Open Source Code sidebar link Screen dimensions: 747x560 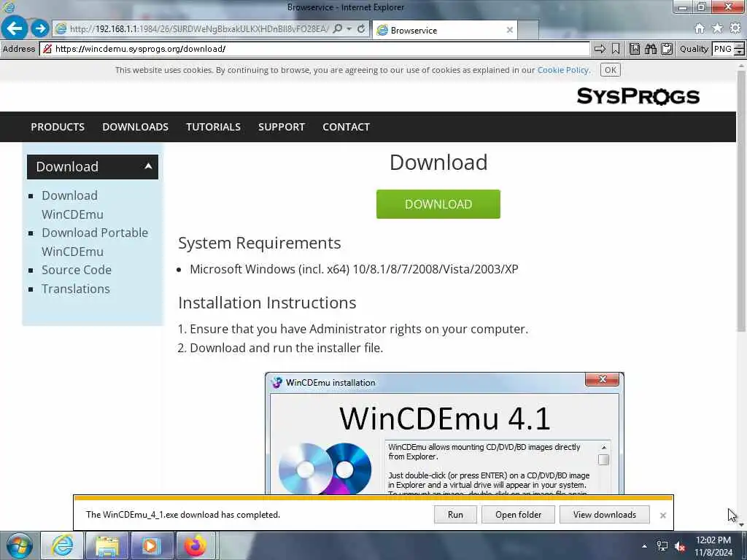coord(76,270)
